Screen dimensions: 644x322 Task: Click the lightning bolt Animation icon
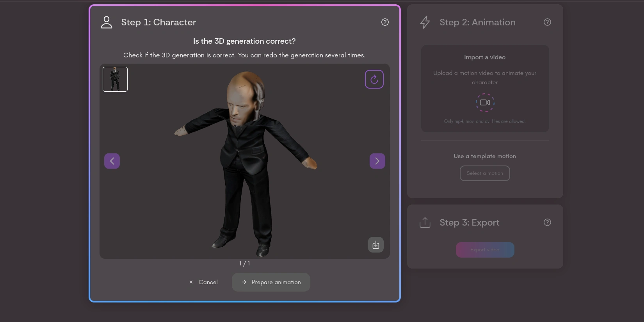[x=425, y=22]
